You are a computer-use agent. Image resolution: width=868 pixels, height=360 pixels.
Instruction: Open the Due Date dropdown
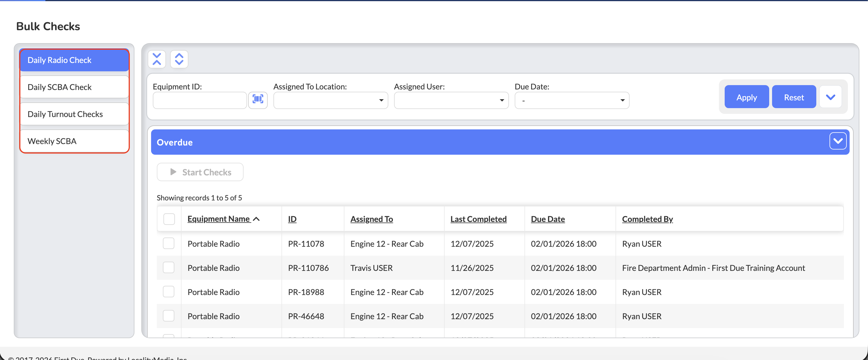point(572,100)
